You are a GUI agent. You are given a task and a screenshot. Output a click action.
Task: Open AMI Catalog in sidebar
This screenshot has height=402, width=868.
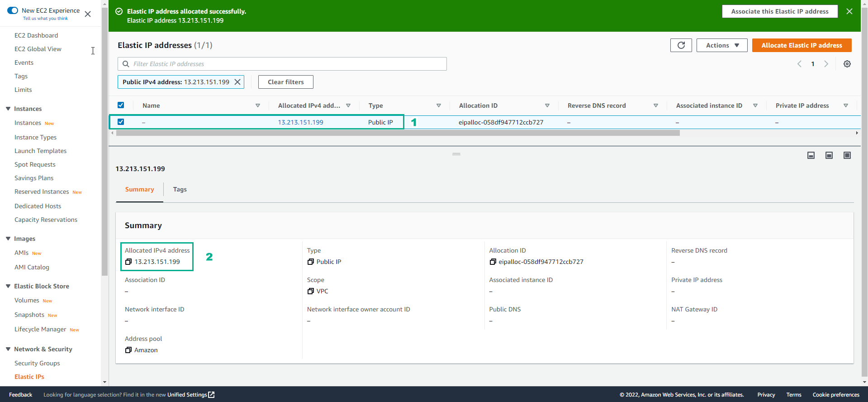click(32, 267)
